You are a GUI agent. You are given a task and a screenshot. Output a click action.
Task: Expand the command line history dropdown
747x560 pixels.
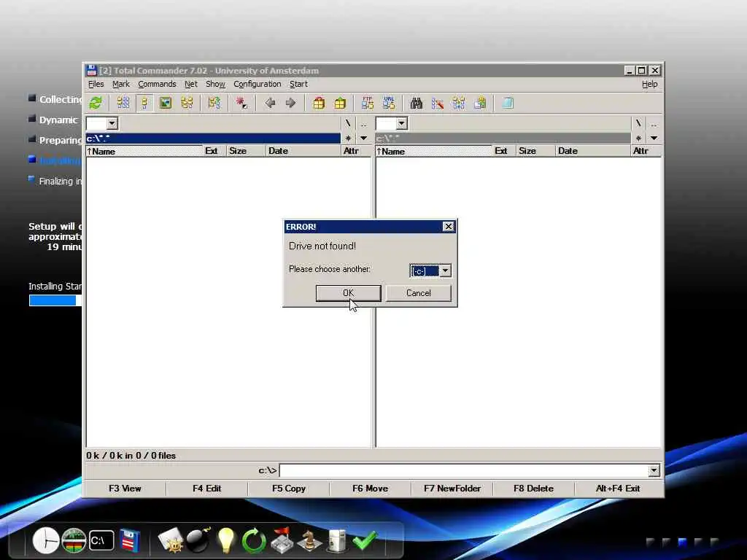click(x=654, y=470)
